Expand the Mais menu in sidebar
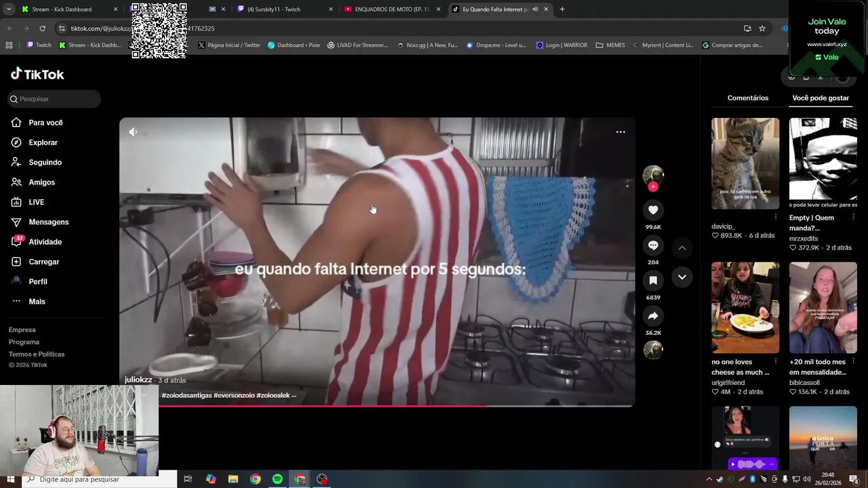The height and width of the screenshot is (488, 868). pos(37,302)
